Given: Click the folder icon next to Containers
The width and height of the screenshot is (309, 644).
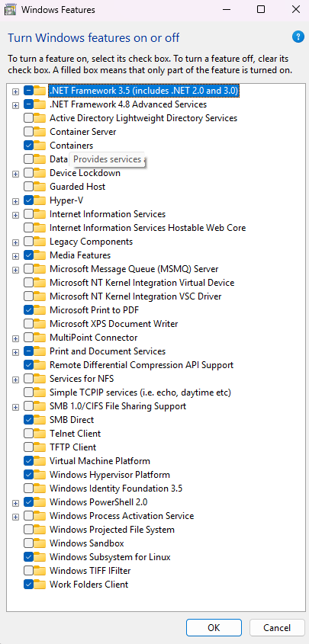Looking at the screenshot, I should [40, 146].
